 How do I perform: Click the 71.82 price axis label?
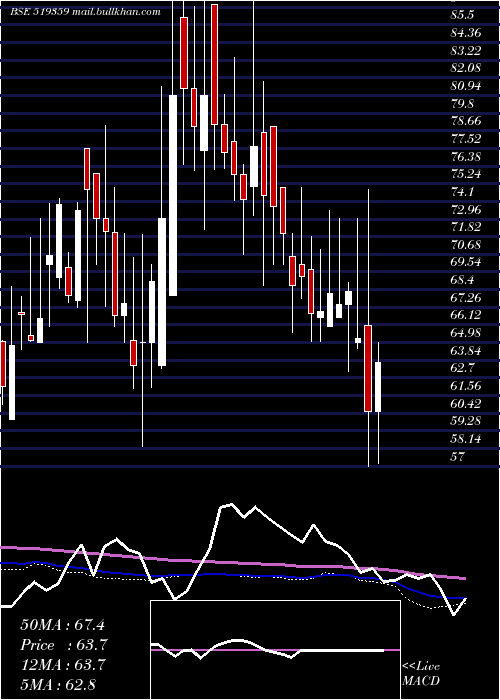[466, 227]
